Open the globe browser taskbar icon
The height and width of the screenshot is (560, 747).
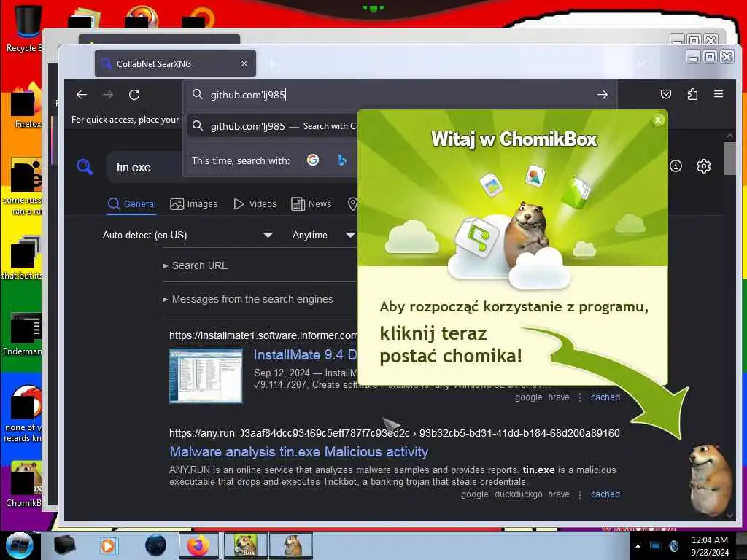point(156,545)
